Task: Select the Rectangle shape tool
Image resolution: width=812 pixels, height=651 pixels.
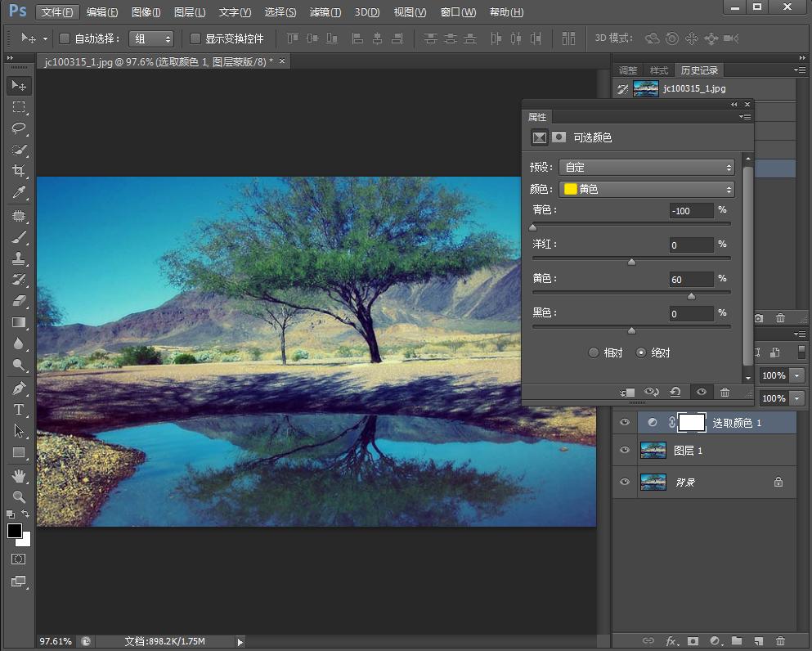Action: click(19, 452)
